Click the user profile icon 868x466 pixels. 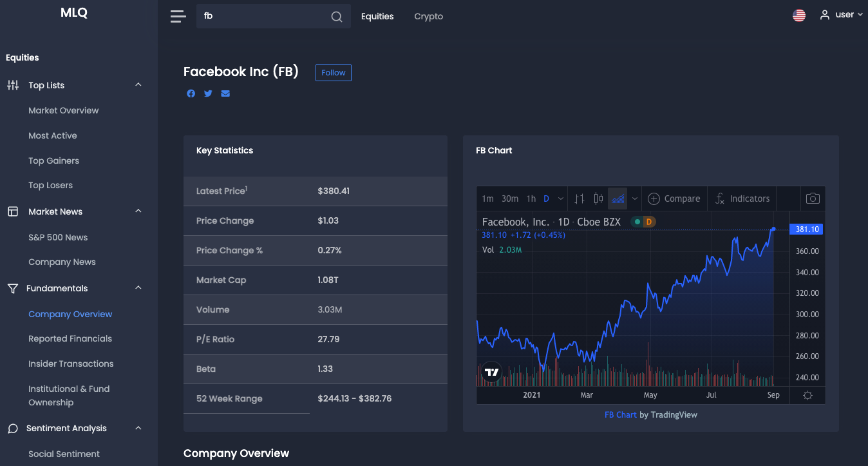click(825, 15)
